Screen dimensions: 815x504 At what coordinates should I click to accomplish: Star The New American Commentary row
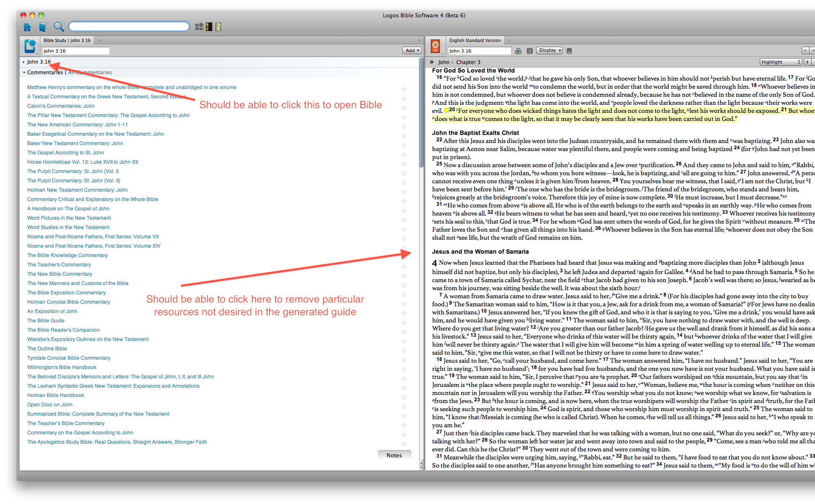tap(404, 126)
